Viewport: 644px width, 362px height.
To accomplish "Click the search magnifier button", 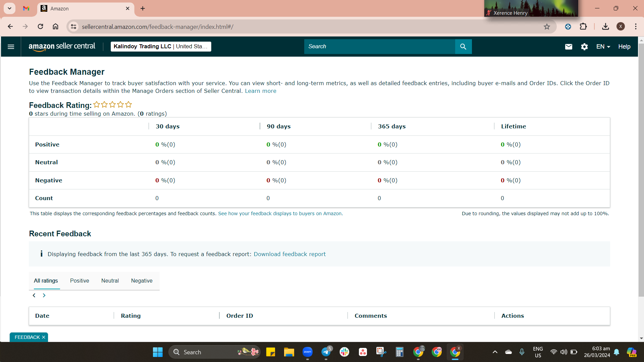I will point(463,47).
